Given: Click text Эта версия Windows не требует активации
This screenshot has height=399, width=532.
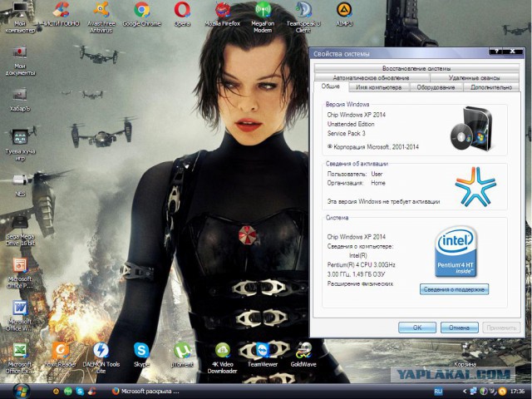Looking at the screenshot, I should point(383,201).
